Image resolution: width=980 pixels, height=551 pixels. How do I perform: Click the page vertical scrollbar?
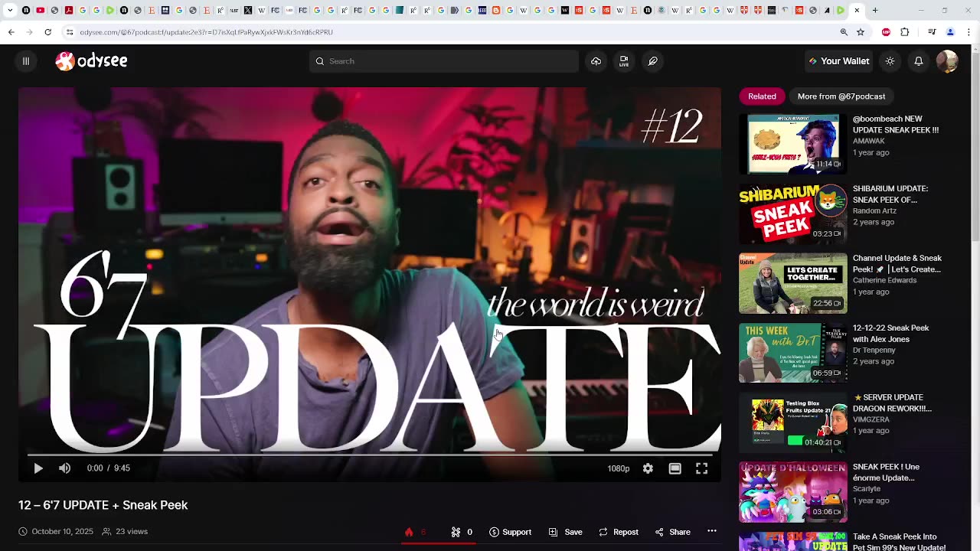pos(975,145)
